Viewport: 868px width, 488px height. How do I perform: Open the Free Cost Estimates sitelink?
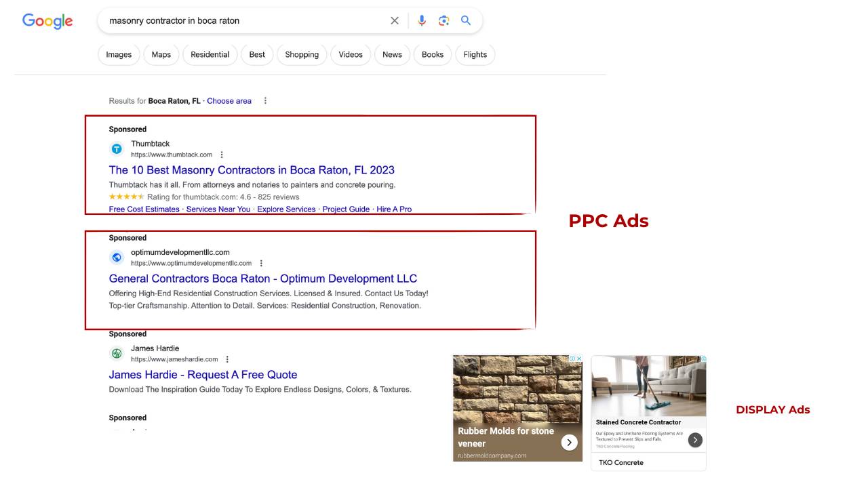coord(144,209)
